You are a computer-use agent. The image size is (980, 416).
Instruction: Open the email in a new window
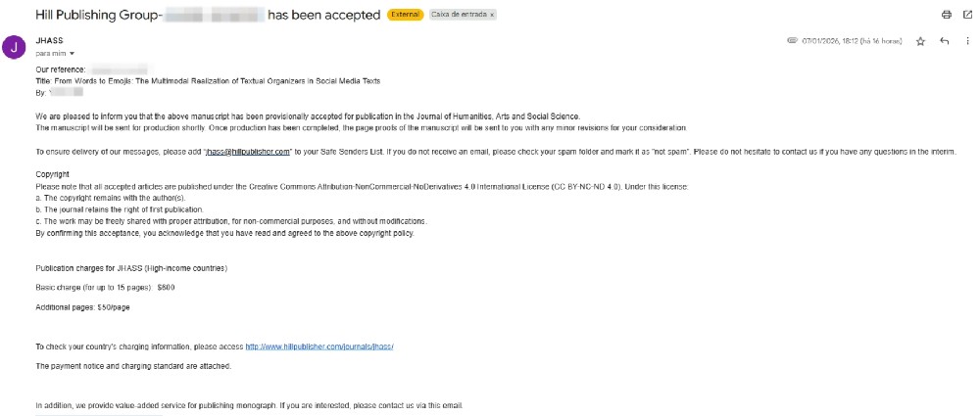point(966,15)
